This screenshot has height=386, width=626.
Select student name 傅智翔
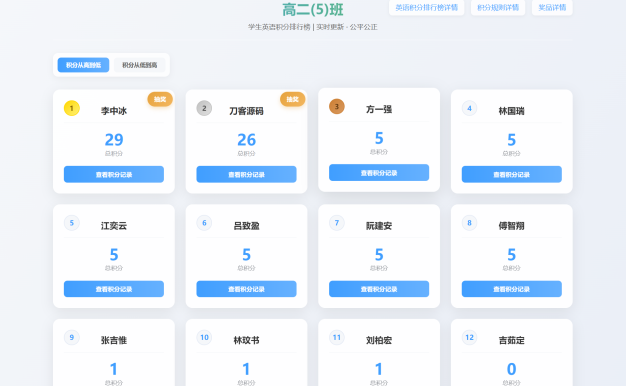(511, 226)
